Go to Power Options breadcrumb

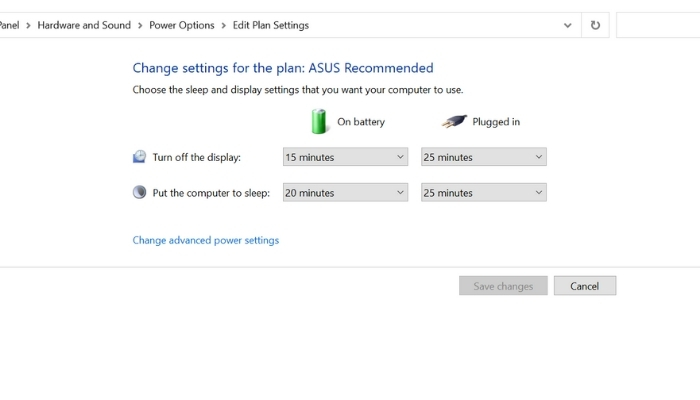pos(182,25)
